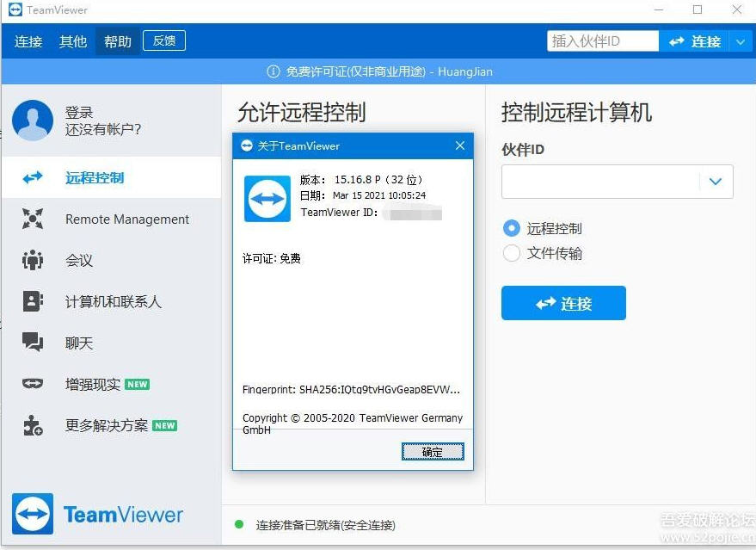
Task: Open the 帮助 menu
Action: coord(117,41)
